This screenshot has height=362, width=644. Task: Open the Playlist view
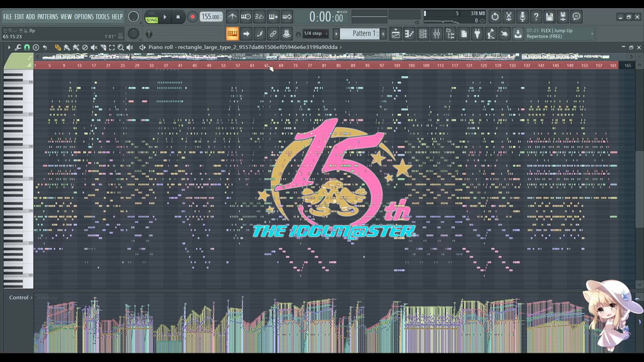click(x=396, y=34)
